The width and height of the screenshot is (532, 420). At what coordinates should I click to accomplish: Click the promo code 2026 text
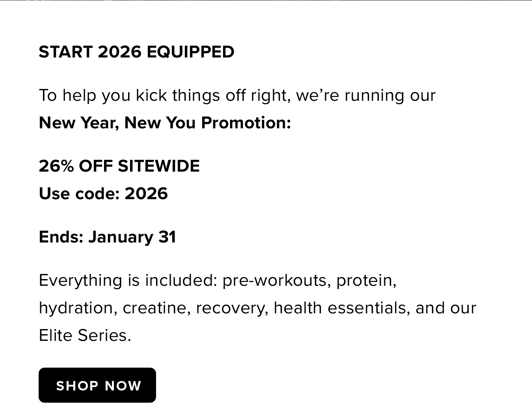pos(146,193)
